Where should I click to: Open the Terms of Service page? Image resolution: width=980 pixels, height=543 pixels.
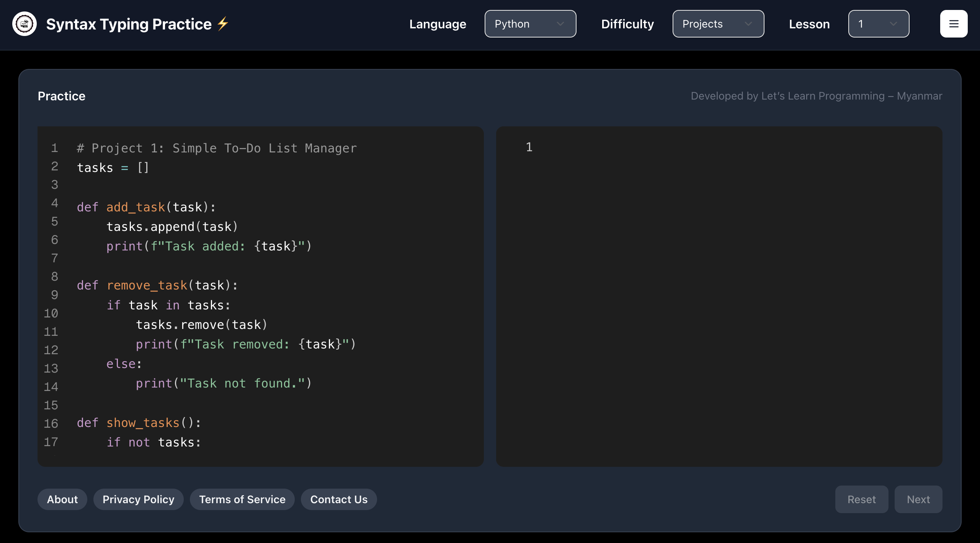pos(242,499)
